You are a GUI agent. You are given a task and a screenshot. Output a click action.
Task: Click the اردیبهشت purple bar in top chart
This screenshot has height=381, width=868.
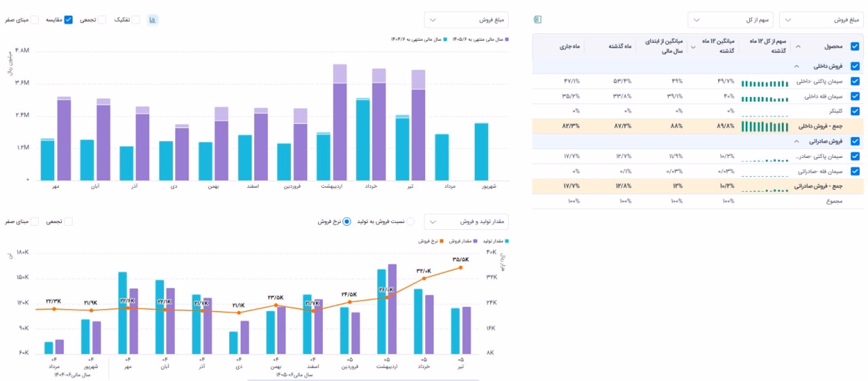tap(340, 123)
